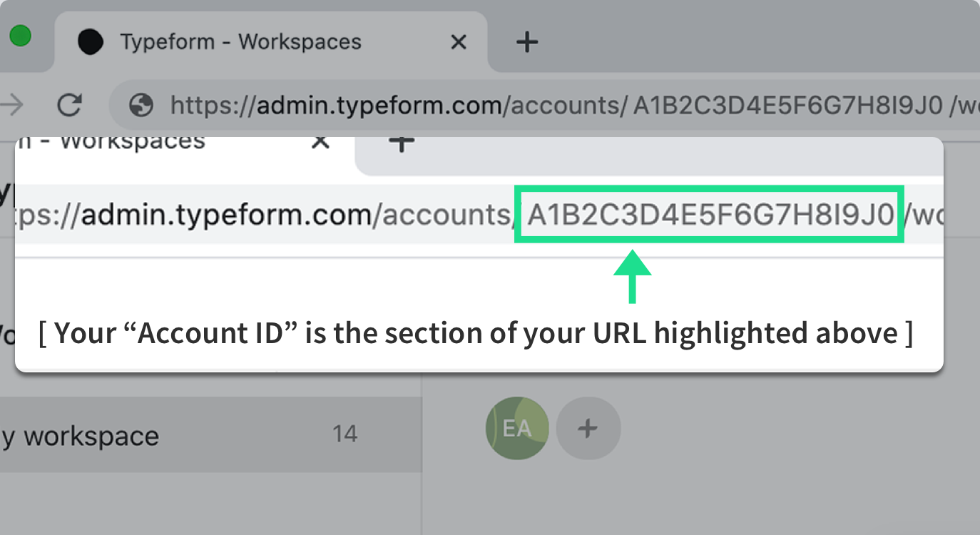Close the Typeform - Workspaces tab

(459, 43)
